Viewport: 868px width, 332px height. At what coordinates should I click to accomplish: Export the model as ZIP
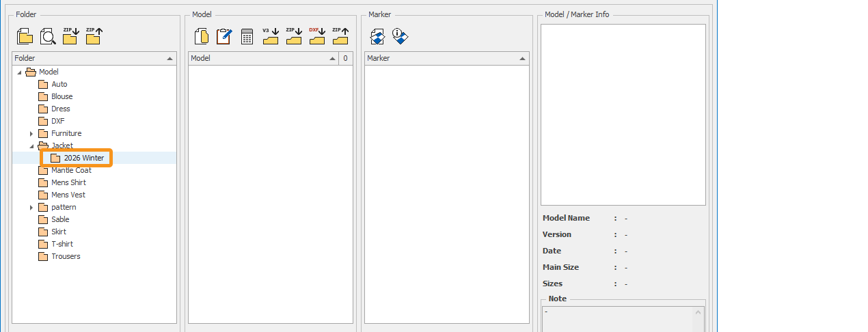tap(340, 36)
